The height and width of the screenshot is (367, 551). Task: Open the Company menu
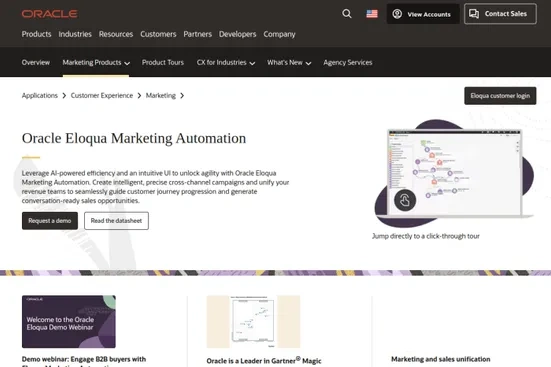(x=279, y=34)
